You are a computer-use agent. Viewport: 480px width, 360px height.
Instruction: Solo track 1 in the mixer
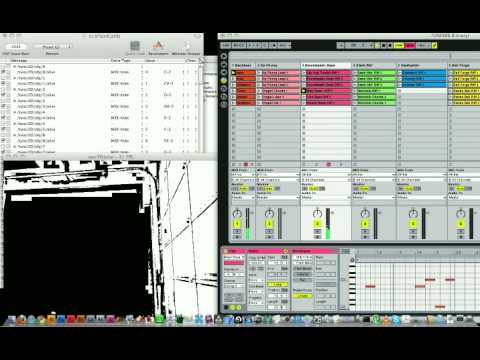click(x=237, y=231)
